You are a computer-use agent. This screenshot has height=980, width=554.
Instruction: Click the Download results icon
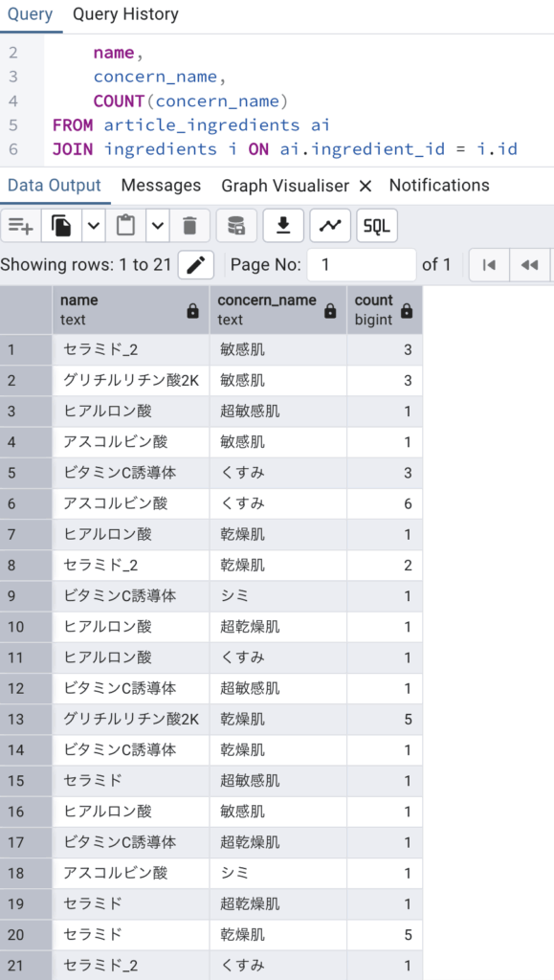click(x=283, y=226)
